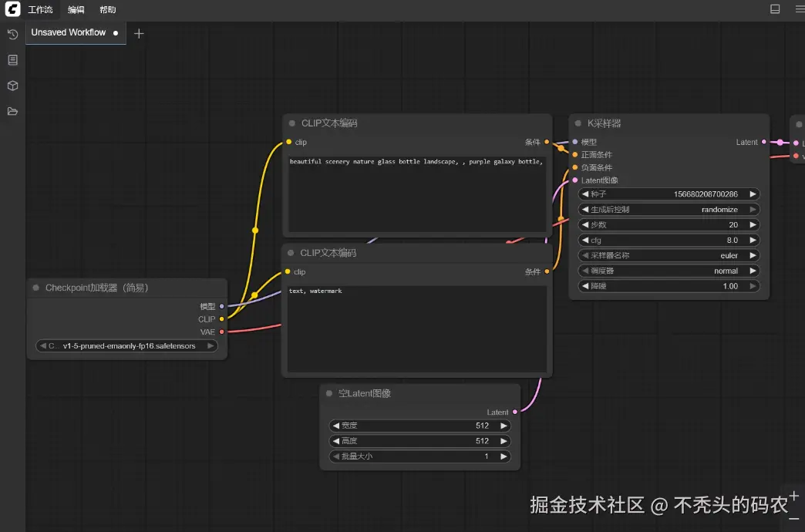
Task: Click the 负面条件 input port on K采样器
Action: [575, 167]
